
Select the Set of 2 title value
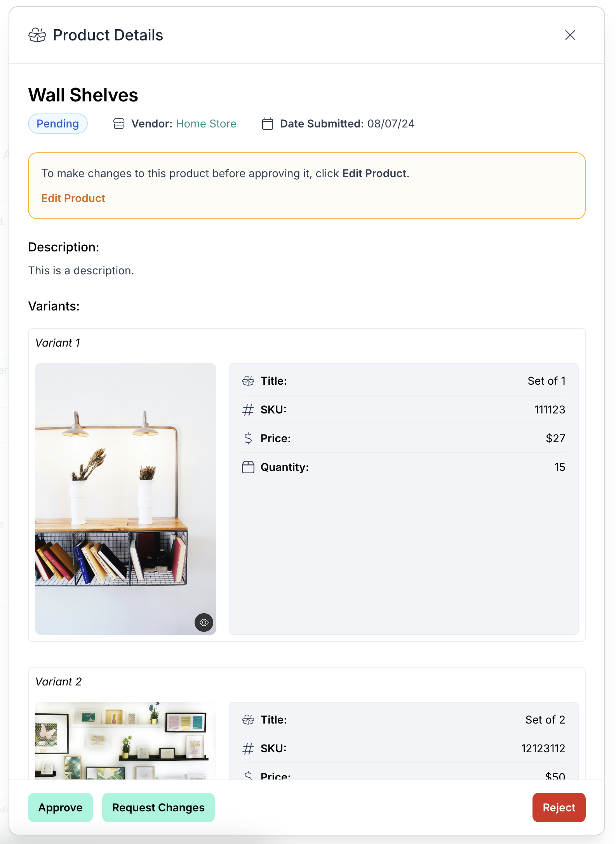(x=545, y=720)
